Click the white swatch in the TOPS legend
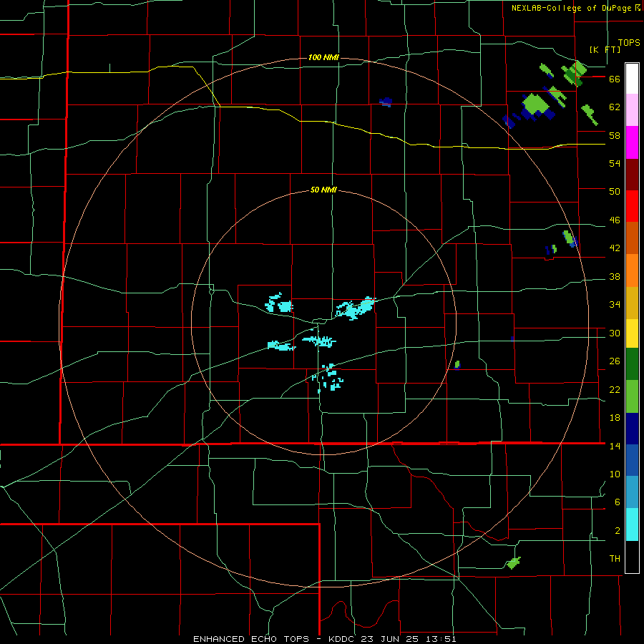The width and height of the screenshot is (644, 644). 632,79
